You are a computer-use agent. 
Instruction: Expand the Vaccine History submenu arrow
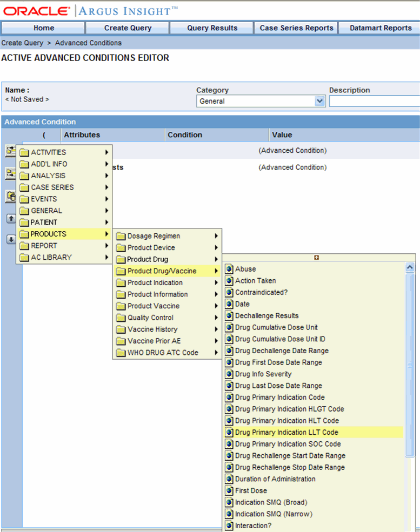(216, 329)
